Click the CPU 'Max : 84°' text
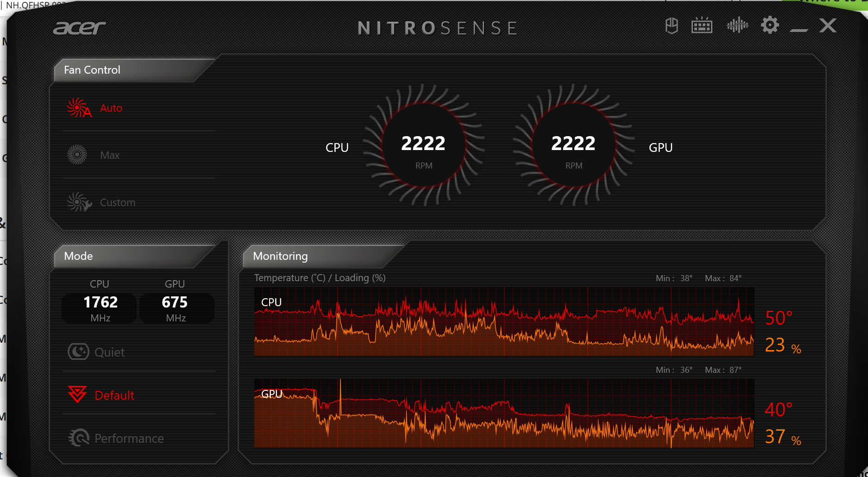The height and width of the screenshot is (477, 868). coord(723,278)
